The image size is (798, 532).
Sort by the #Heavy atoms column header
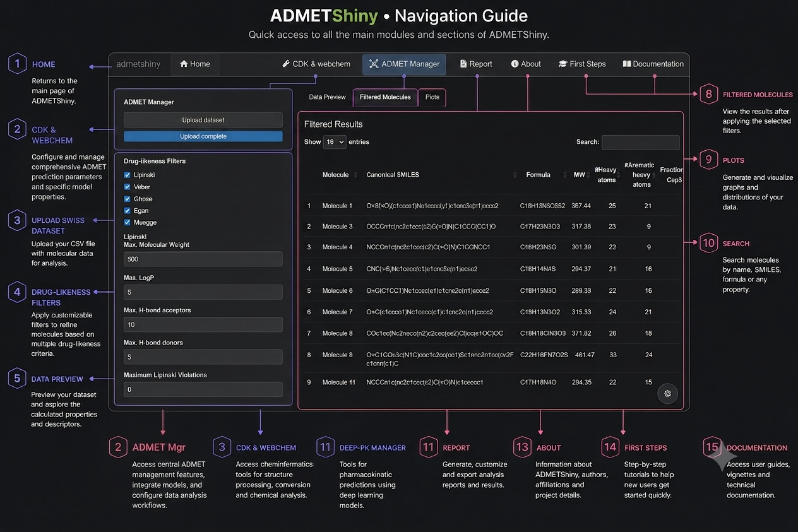[x=606, y=175]
